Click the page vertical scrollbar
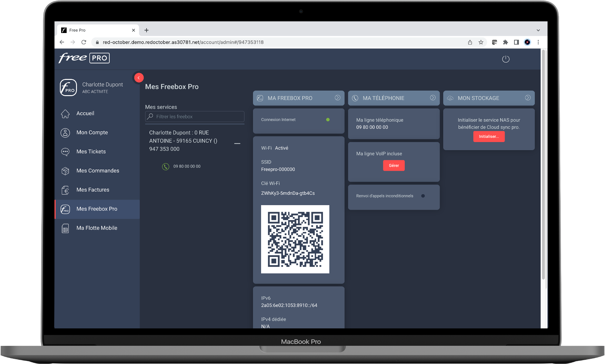 (544, 165)
